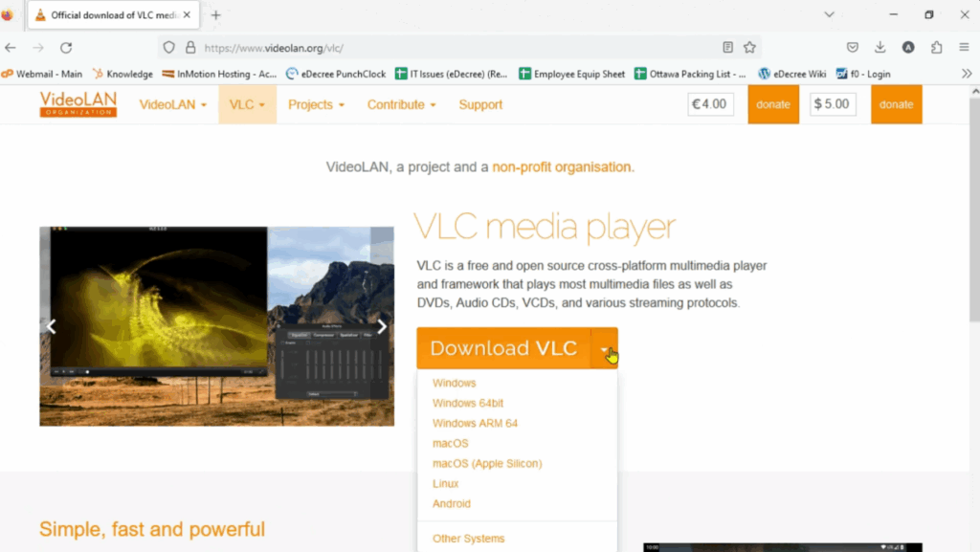
Task: Click the Save to Pocket icon
Action: coord(852,47)
